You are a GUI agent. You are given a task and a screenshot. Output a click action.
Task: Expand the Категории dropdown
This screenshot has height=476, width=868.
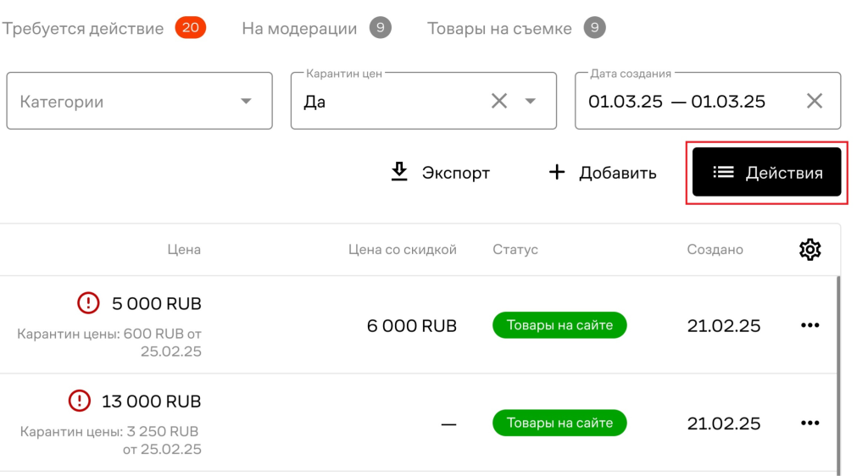(246, 102)
